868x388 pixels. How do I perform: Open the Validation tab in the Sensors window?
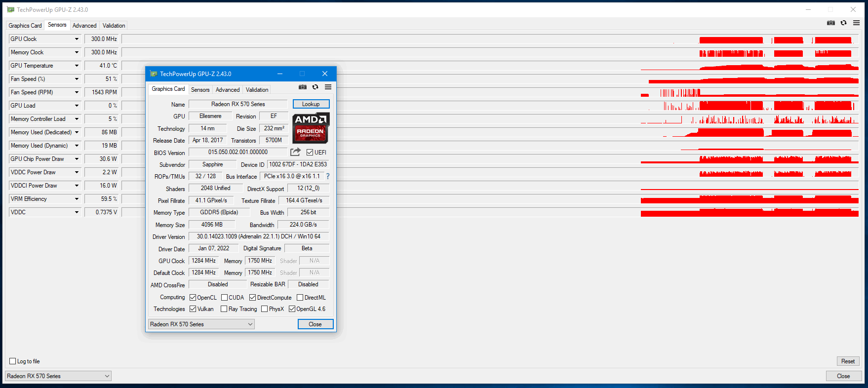pos(114,26)
